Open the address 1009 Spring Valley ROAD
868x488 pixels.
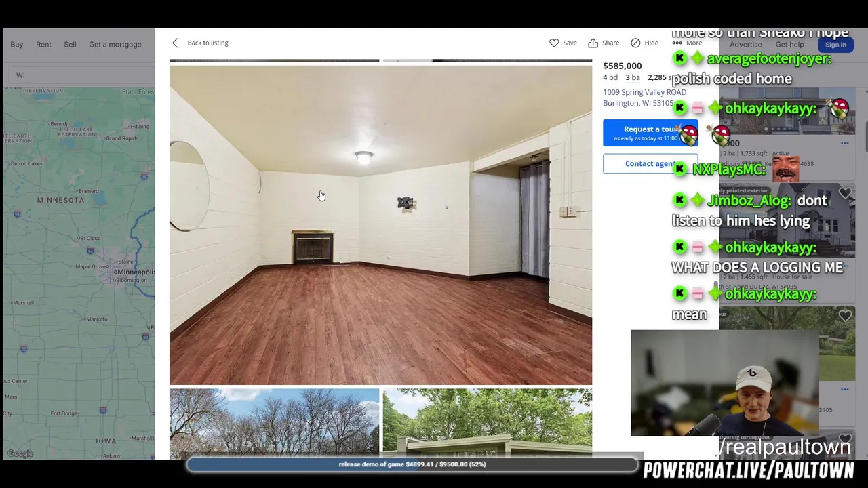click(644, 92)
